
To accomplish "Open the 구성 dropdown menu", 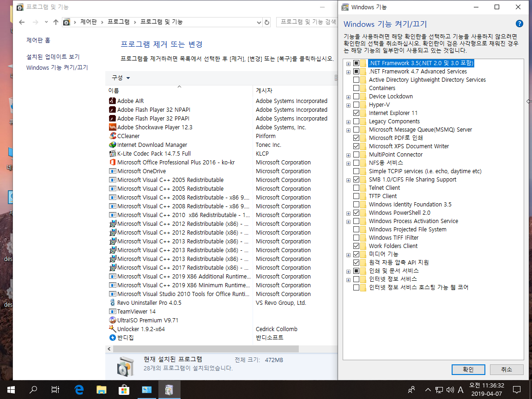I will tap(121, 78).
